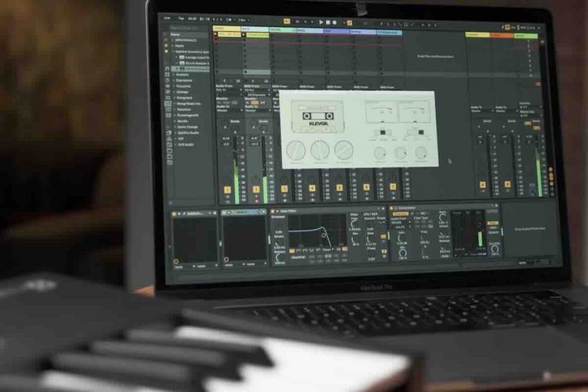Select the yellow first track header
The image size is (588, 392).
click(x=226, y=29)
